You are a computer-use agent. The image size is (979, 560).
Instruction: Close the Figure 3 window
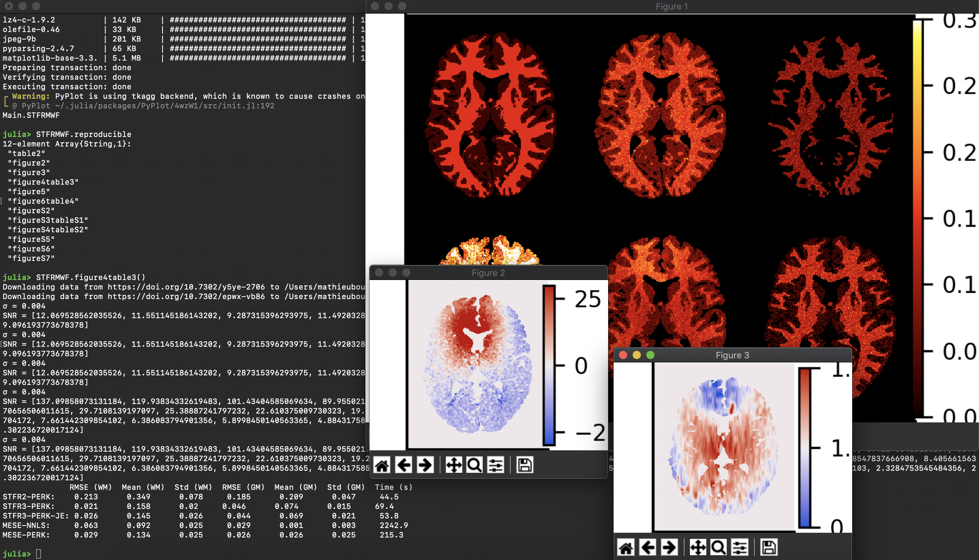(x=623, y=355)
